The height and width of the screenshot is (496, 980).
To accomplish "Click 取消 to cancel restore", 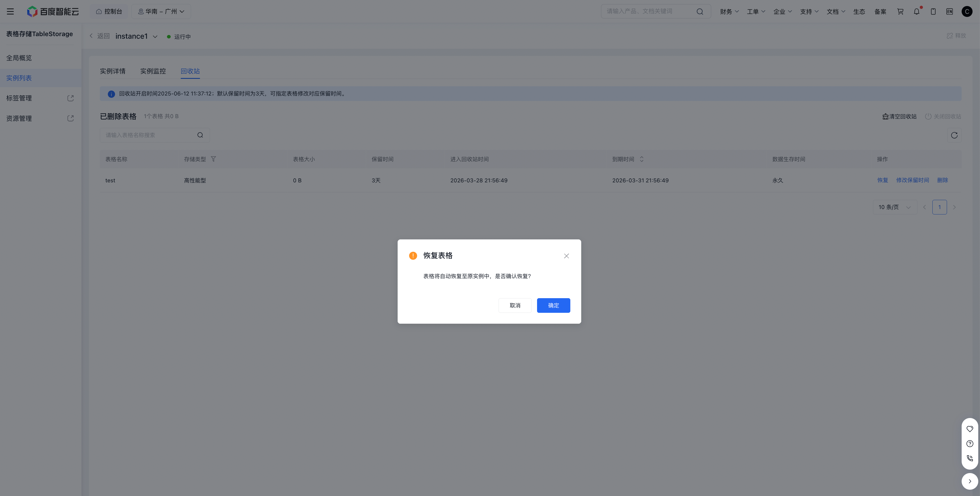I will 515,305.
